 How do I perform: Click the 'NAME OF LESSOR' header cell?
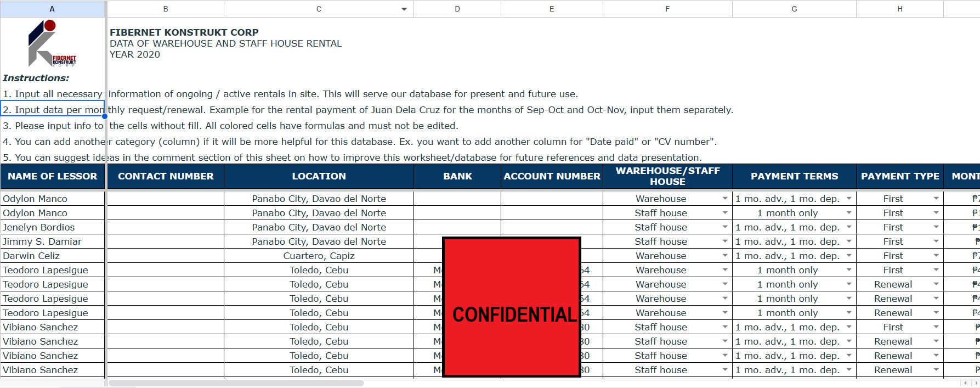pyautogui.click(x=52, y=176)
